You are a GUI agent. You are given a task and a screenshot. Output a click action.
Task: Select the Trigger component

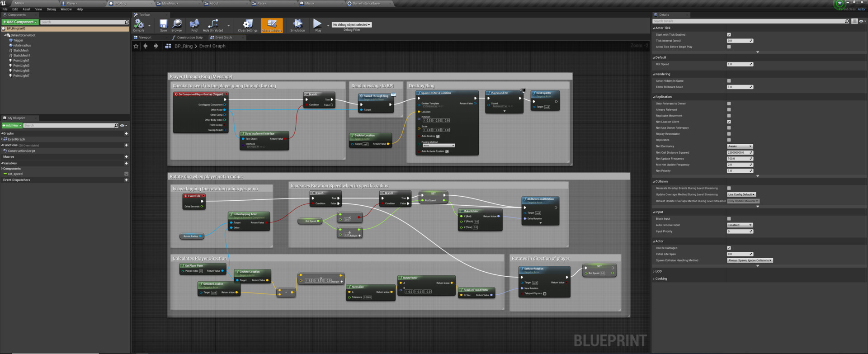[x=18, y=40]
